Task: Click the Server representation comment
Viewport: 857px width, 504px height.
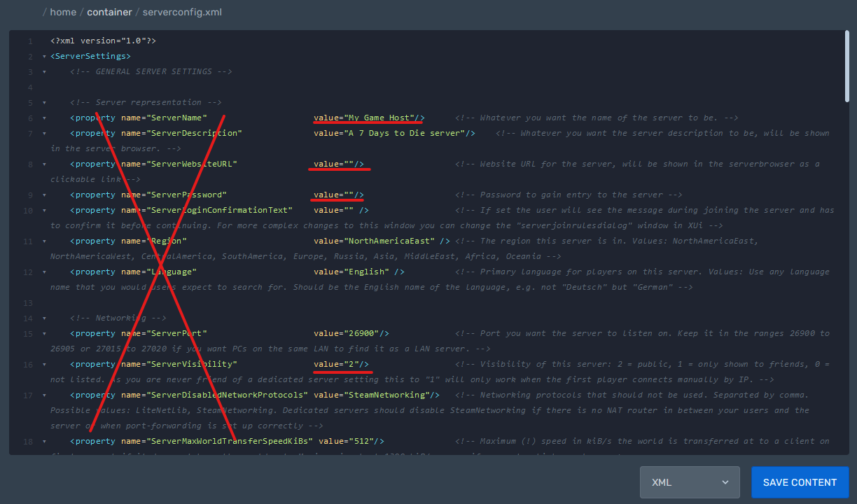Action: pos(146,102)
